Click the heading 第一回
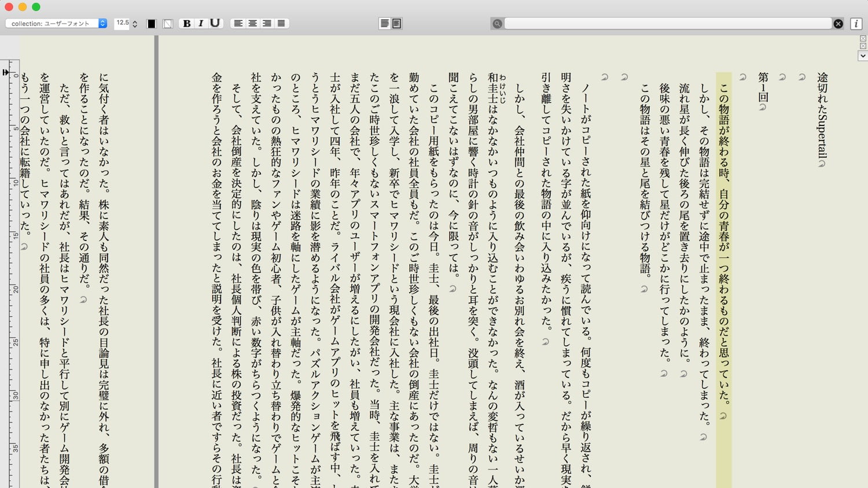 tap(763, 87)
